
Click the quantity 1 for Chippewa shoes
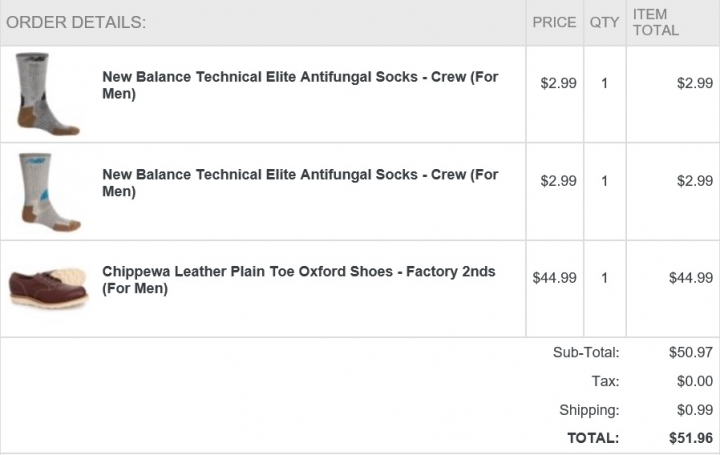pos(604,278)
